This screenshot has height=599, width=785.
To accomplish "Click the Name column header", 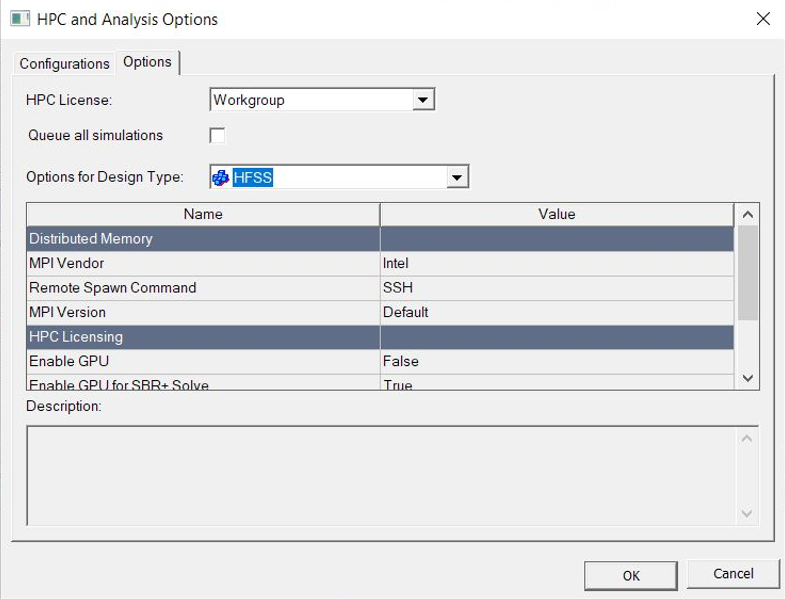I will coord(203,214).
